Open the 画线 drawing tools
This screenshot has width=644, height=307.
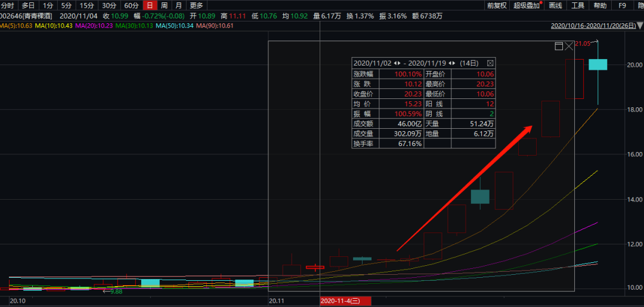(555, 5)
